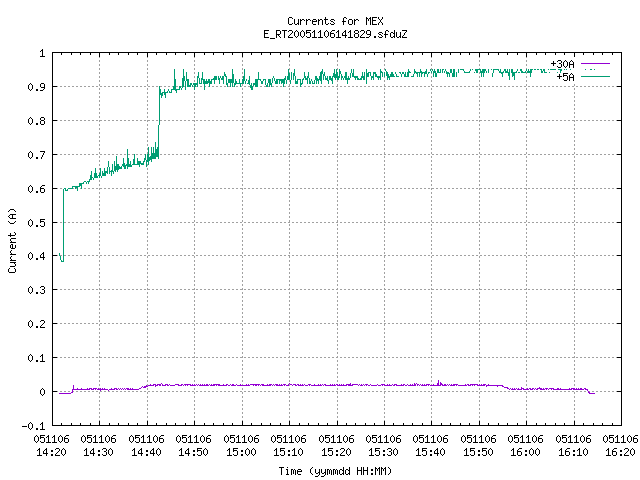Click the 'Time (yymmdd HH:MM)' x-axis label

point(335,471)
